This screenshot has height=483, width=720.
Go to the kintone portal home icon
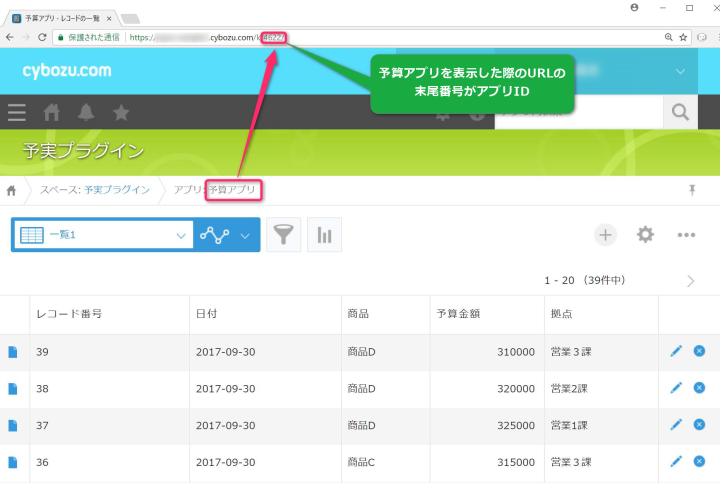click(x=52, y=112)
